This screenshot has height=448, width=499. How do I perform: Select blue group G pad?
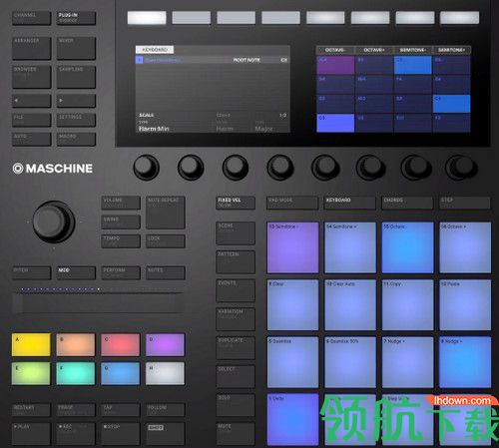[121, 373]
